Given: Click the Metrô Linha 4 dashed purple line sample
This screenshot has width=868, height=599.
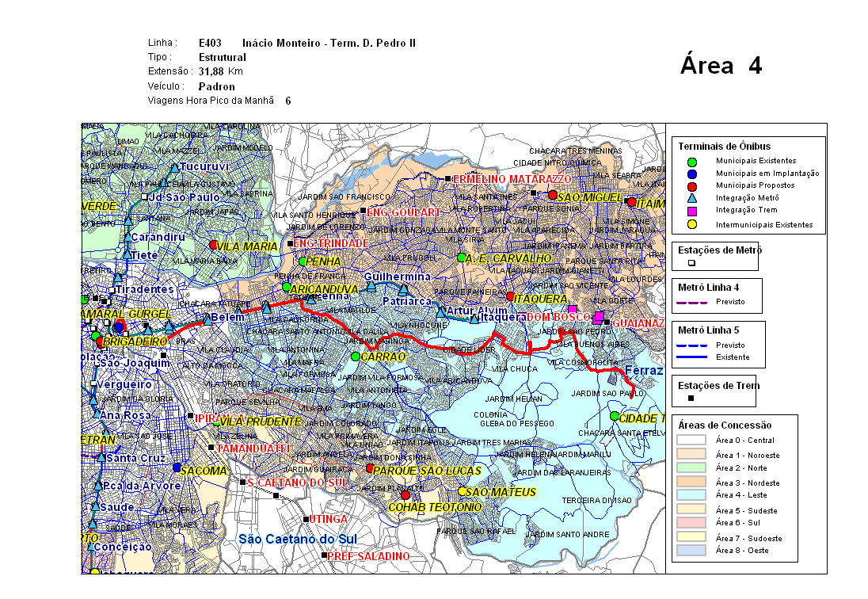Looking at the screenshot, I should click(x=692, y=302).
